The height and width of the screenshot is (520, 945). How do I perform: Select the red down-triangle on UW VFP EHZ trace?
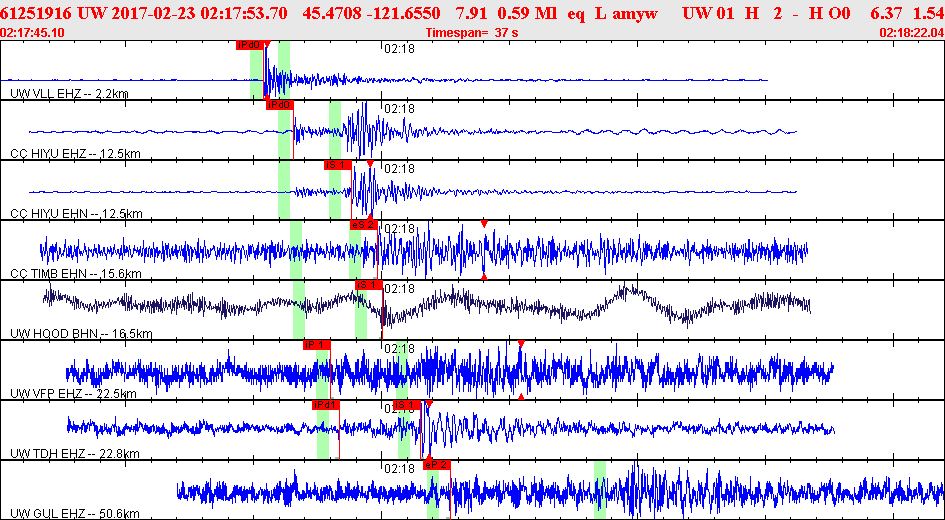(521, 344)
